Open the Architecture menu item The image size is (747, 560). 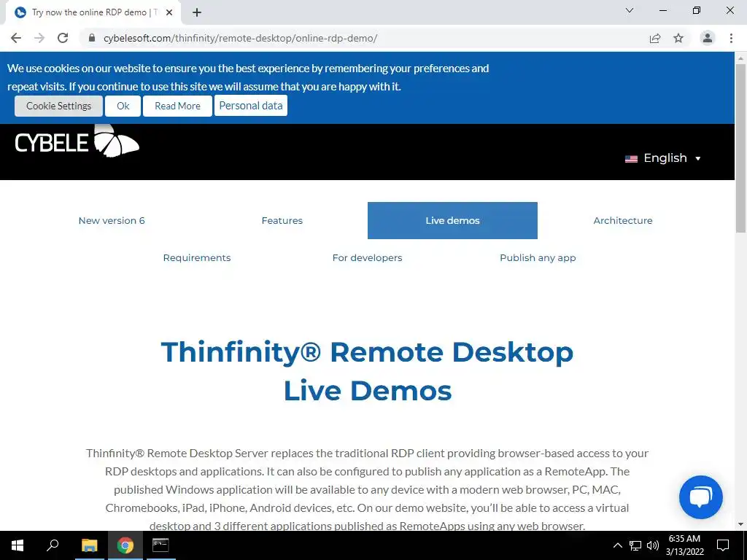pos(623,220)
